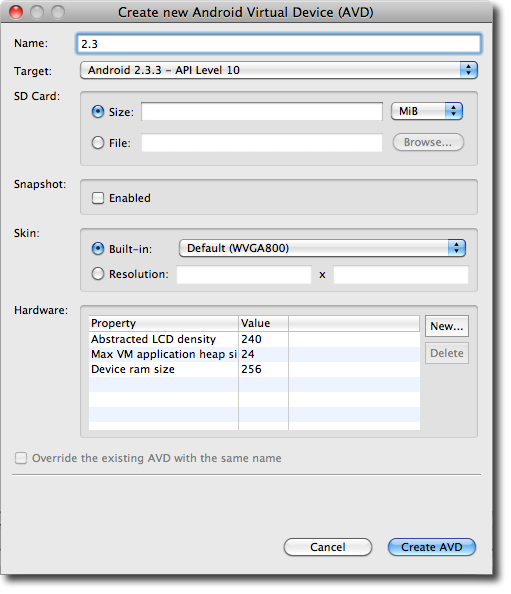This screenshot has width=511, height=594.
Task: Focus the resolution height input field
Action: 401,275
